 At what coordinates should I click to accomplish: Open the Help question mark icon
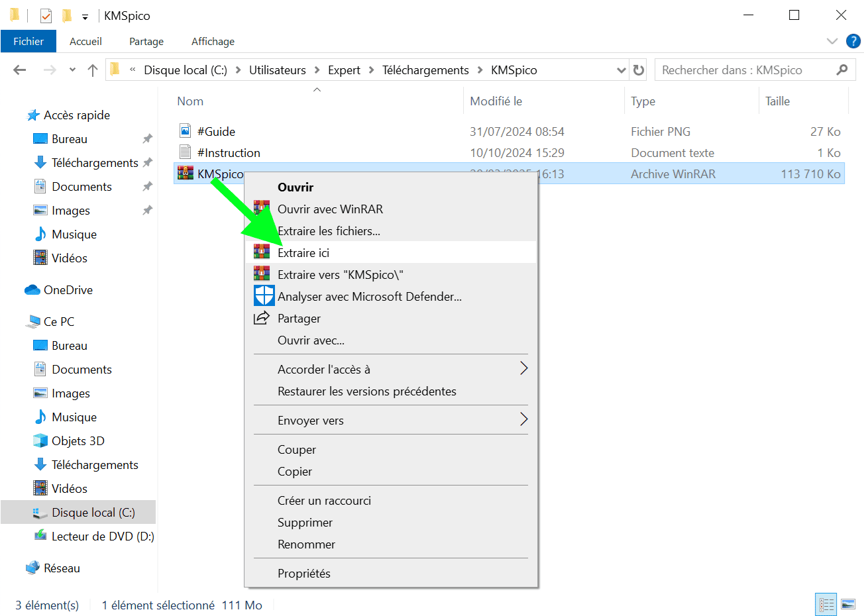pyautogui.click(x=853, y=41)
